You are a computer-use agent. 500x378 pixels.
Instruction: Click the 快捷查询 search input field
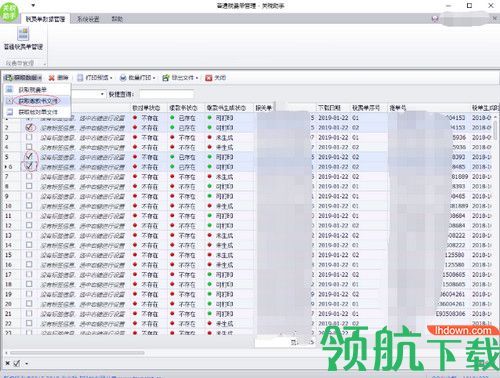[166, 94]
